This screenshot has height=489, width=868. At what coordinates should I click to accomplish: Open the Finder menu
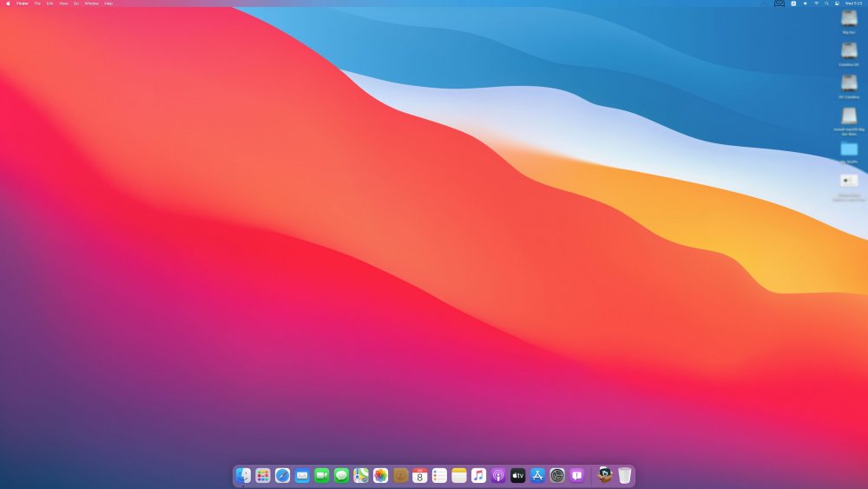[23, 3]
